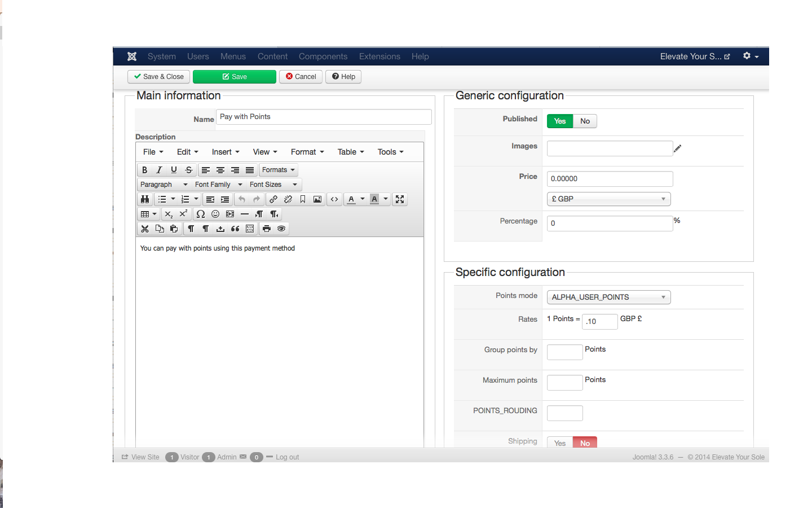Open the editor Insert menu
Image resolution: width=812 pixels, height=508 pixels.
click(226, 152)
